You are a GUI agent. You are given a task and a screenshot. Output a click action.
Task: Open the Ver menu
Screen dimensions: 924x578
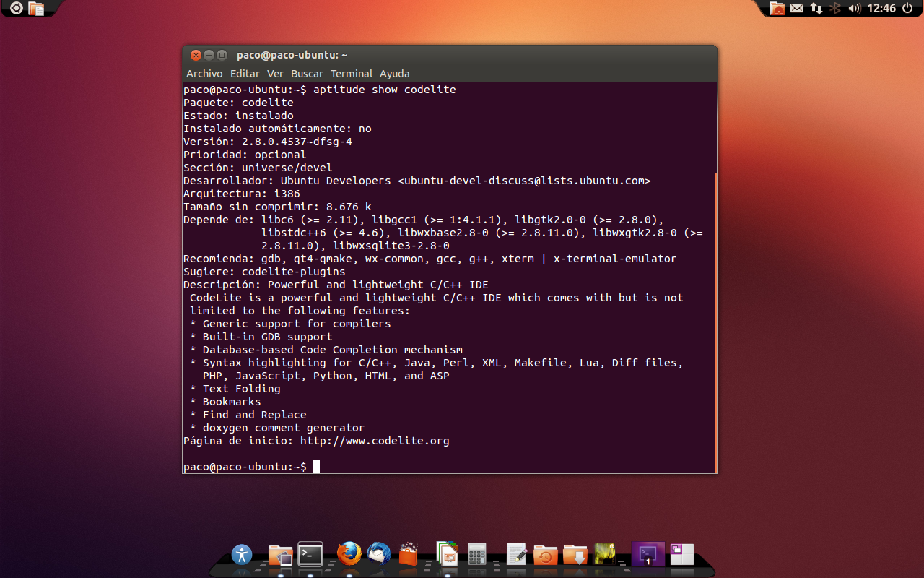275,74
